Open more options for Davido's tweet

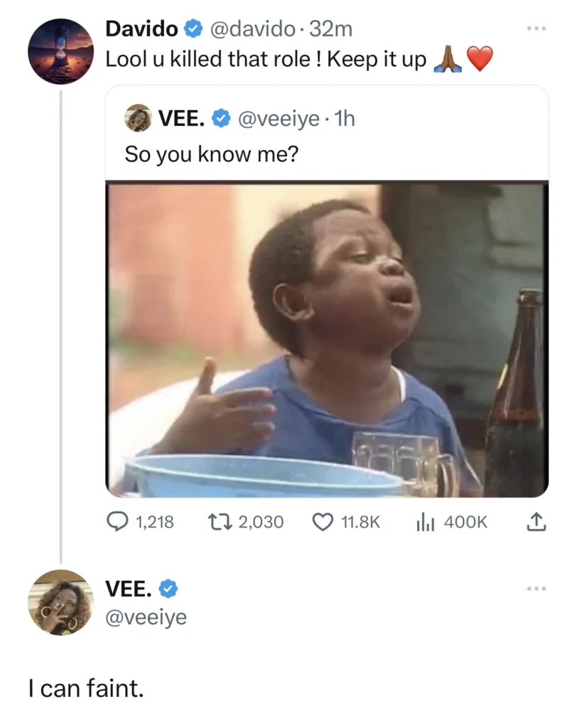(x=536, y=30)
